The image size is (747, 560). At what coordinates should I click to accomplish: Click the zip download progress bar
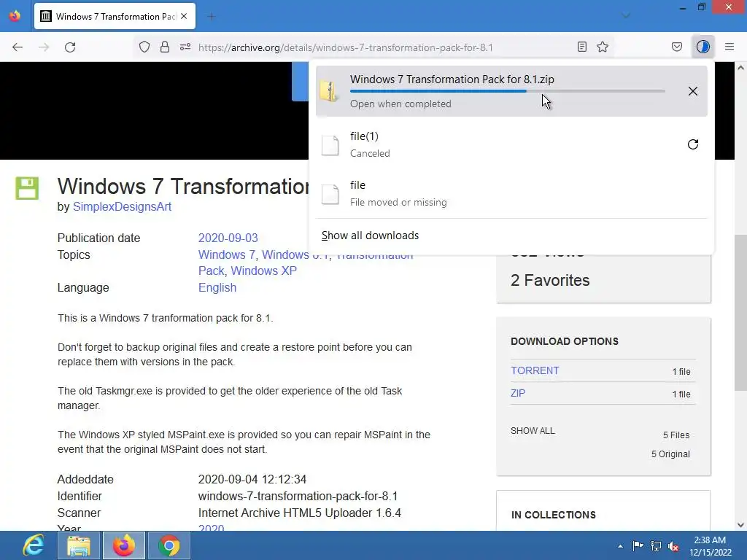tap(508, 91)
